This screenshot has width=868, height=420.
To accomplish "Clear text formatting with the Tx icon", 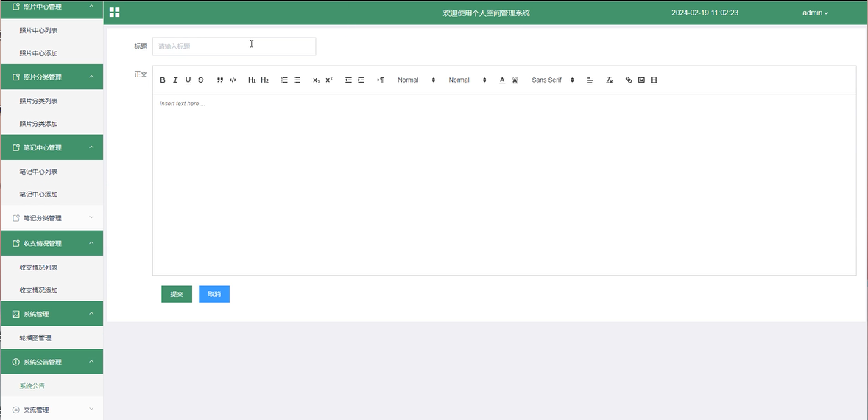I will 609,80.
